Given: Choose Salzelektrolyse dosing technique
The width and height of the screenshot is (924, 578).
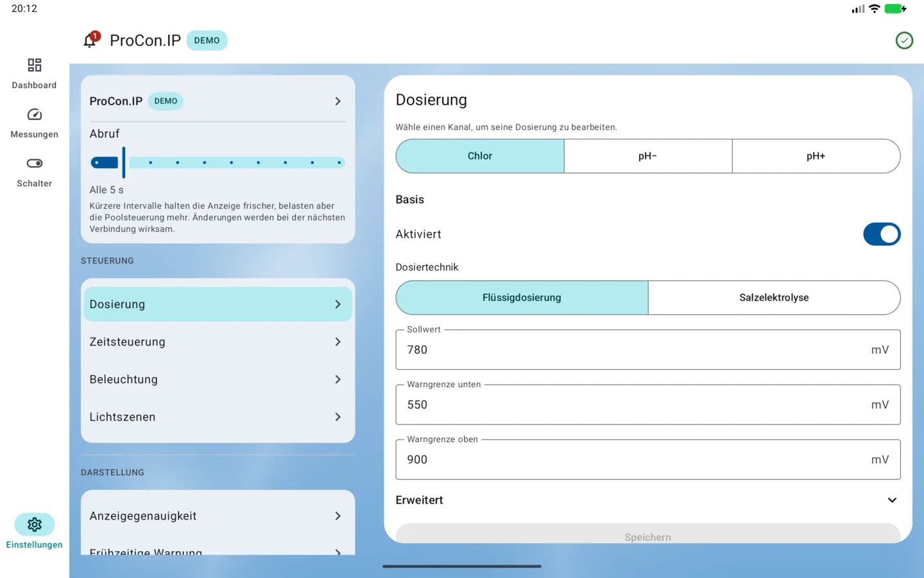Looking at the screenshot, I should click(774, 297).
